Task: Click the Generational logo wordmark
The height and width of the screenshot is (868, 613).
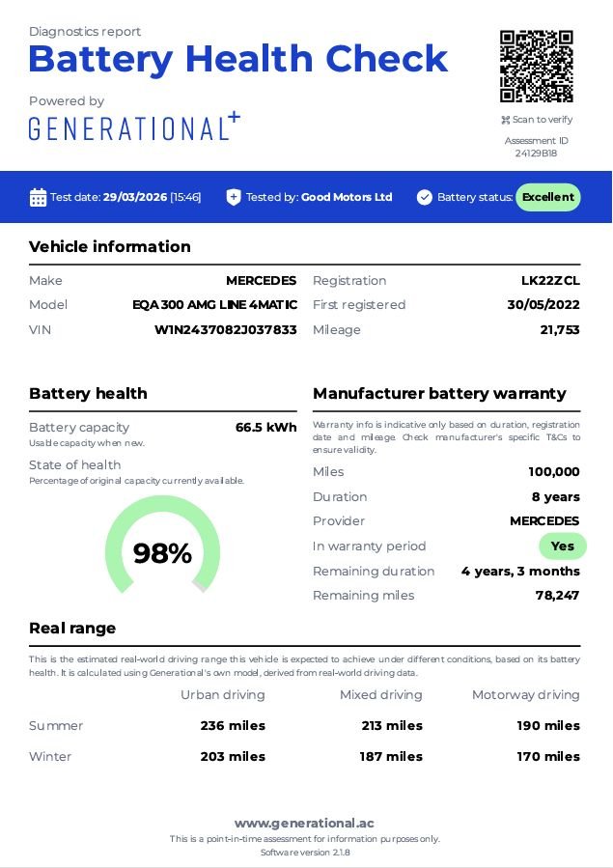Action: click(127, 128)
